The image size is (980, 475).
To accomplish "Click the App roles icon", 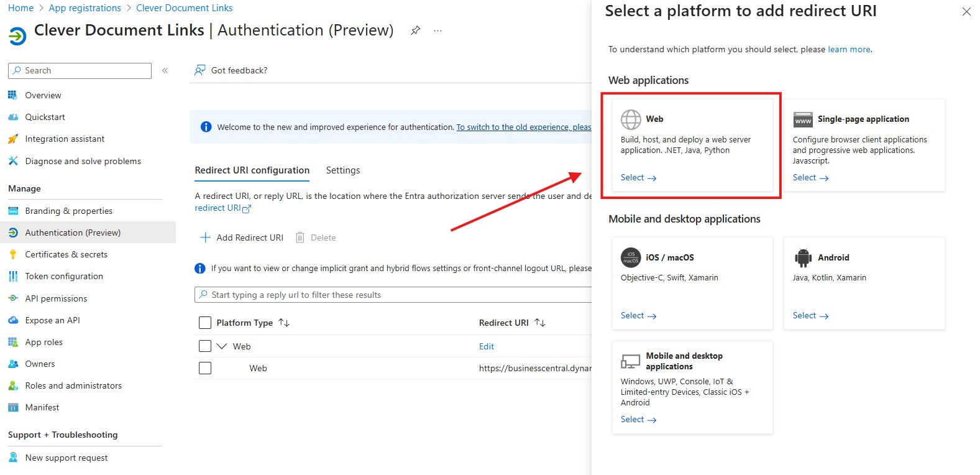I will tap(12, 342).
